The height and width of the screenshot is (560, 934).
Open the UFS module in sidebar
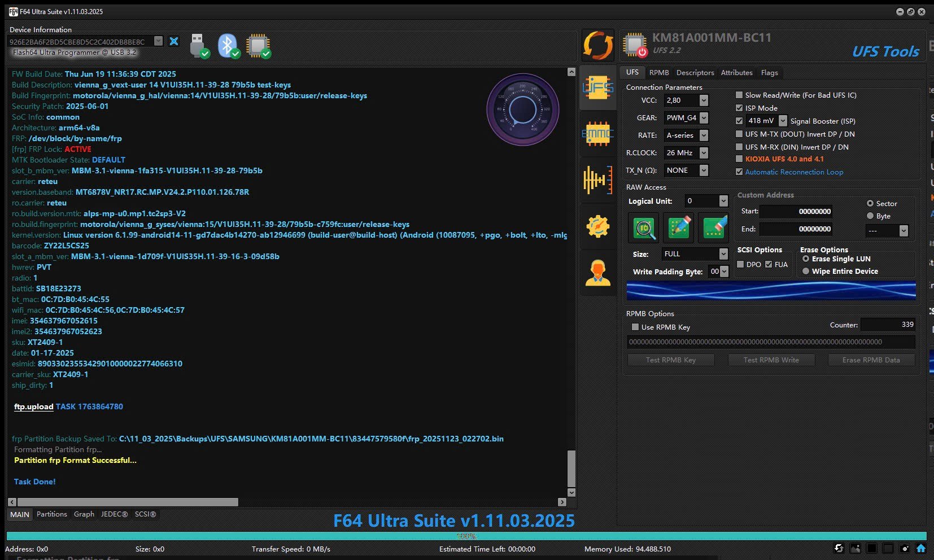(x=598, y=87)
